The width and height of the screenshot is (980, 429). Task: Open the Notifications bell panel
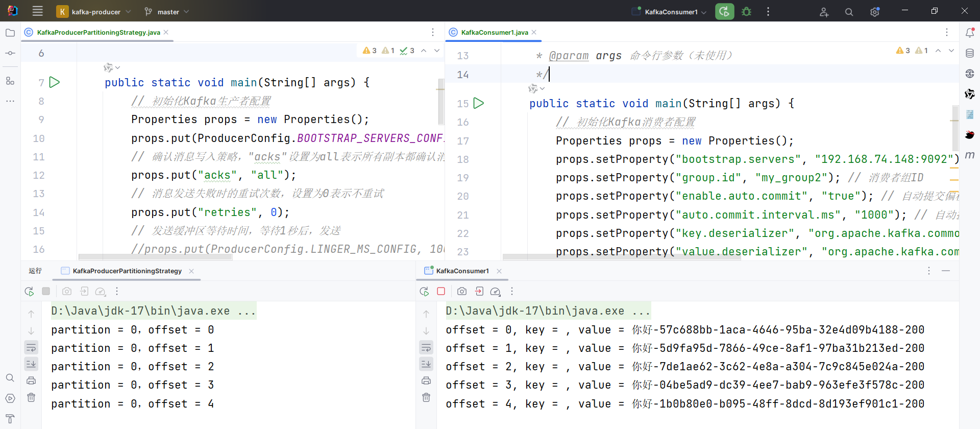970,33
